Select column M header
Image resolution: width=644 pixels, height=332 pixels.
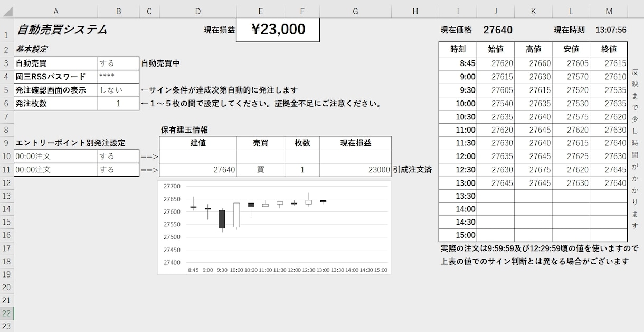[609, 12]
